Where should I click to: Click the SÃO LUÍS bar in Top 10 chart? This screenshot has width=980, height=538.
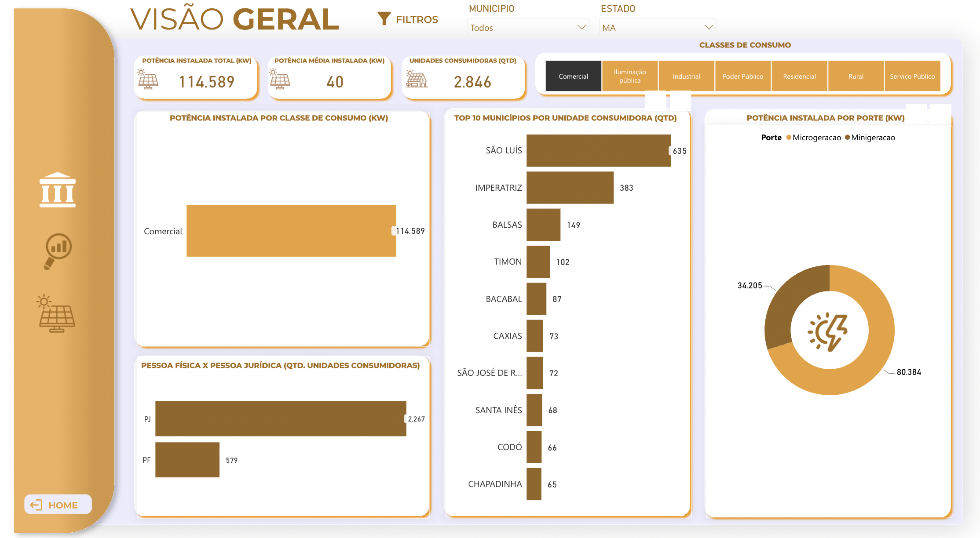[x=598, y=150]
